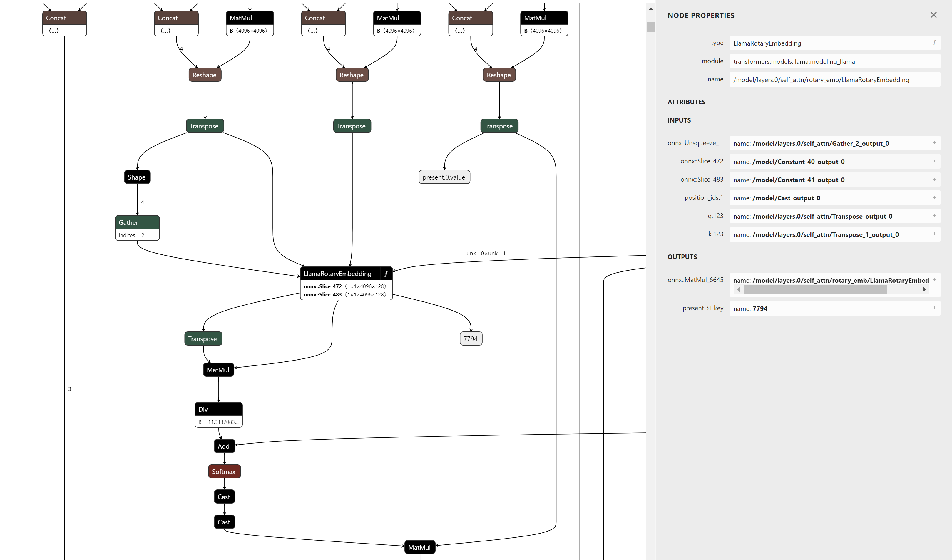Click the present.0.value output node
Viewport: 952px width, 560px height.
pyautogui.click(x=444, y=177)
